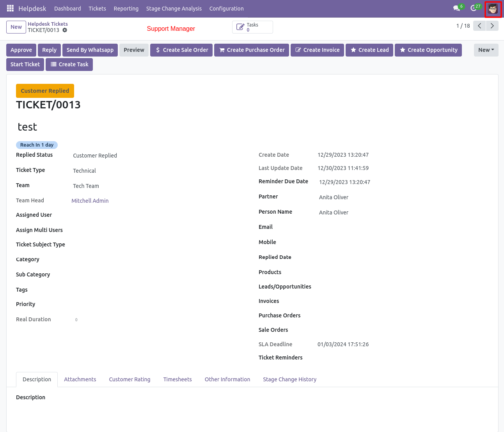Image resolution: width=504 pixels, height=432 pixels.
Task: Click the New record button
Action: 16,27
